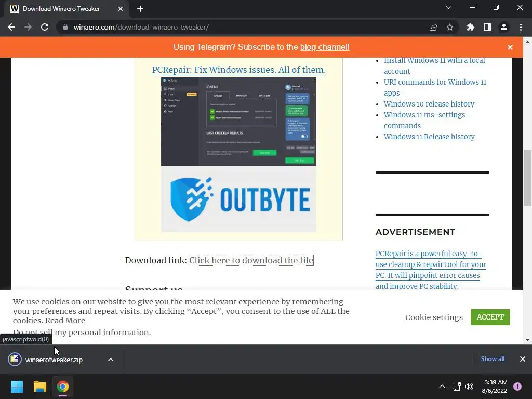Image resolution: width=532 pixels, height=399 pixels.
Task: Open Do not sell my personal information
Action: click(81, 332)
